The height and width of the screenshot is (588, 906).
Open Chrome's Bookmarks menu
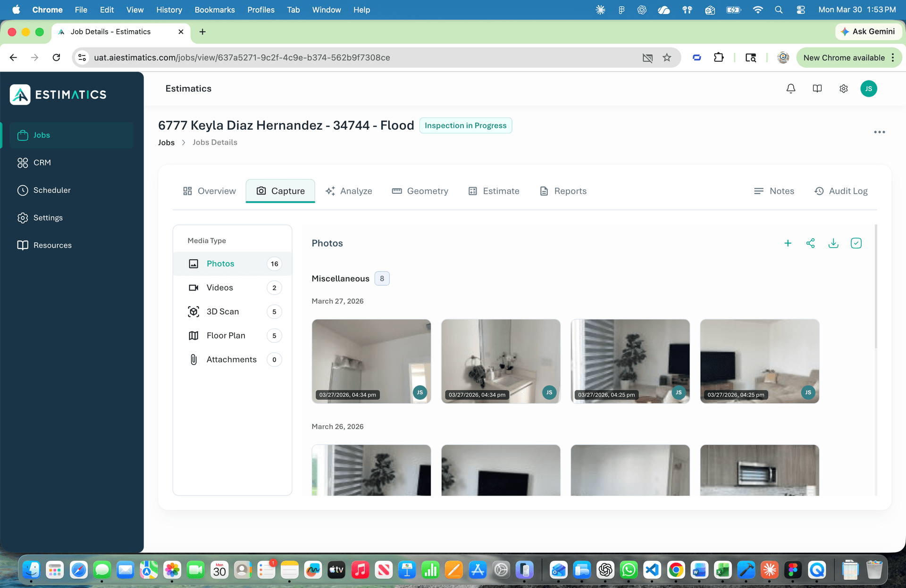coord(215,9)
